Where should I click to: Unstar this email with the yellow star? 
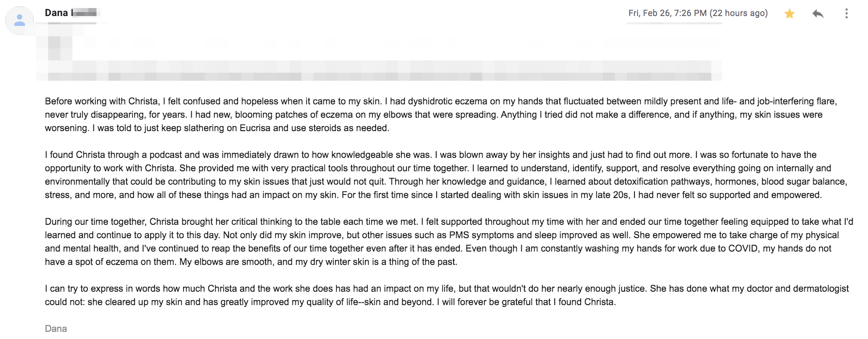coord(790,14)
